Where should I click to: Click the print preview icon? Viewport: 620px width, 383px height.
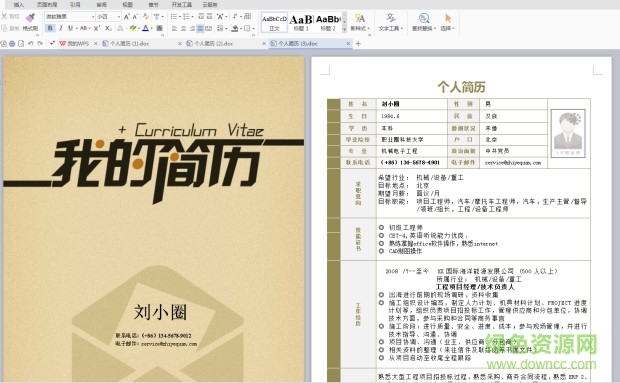[x=21, y=44]
